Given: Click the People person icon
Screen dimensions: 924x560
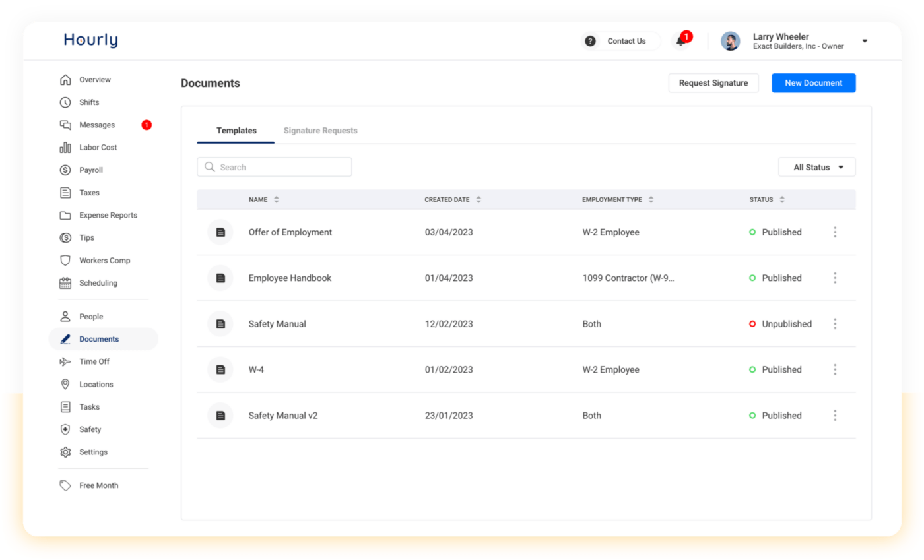Looking at the screenshot, I should pyautogui.click(x=65, y=317).
